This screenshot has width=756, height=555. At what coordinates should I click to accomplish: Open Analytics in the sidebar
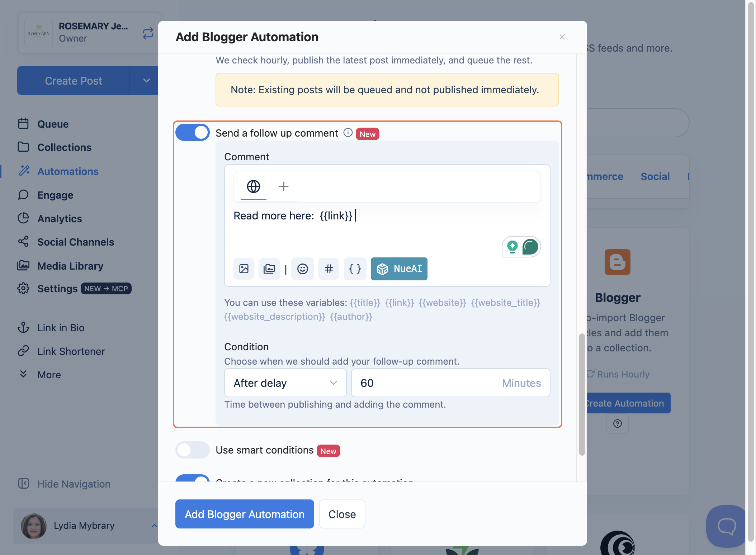tap(60, 218)
